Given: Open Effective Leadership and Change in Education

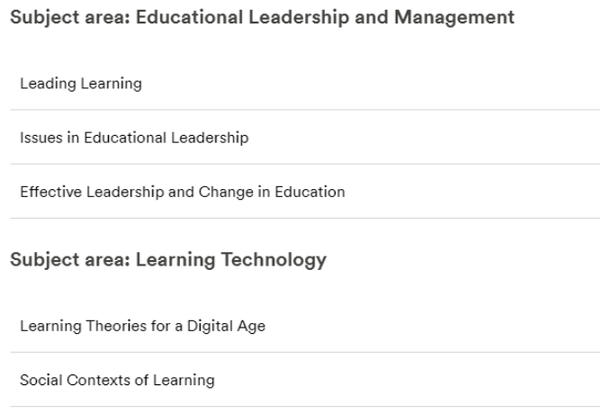Looking at the screenshot, I should (182, 192).
